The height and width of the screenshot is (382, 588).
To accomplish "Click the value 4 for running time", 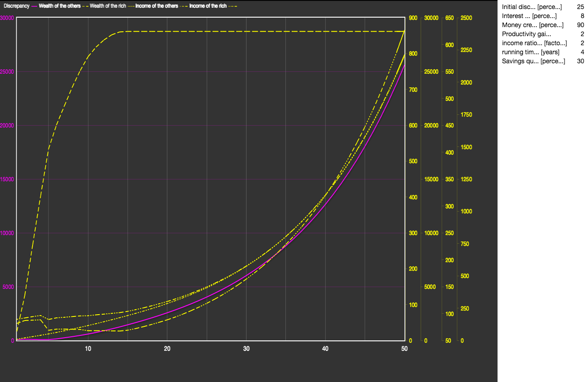I will [x=582, y=52].
